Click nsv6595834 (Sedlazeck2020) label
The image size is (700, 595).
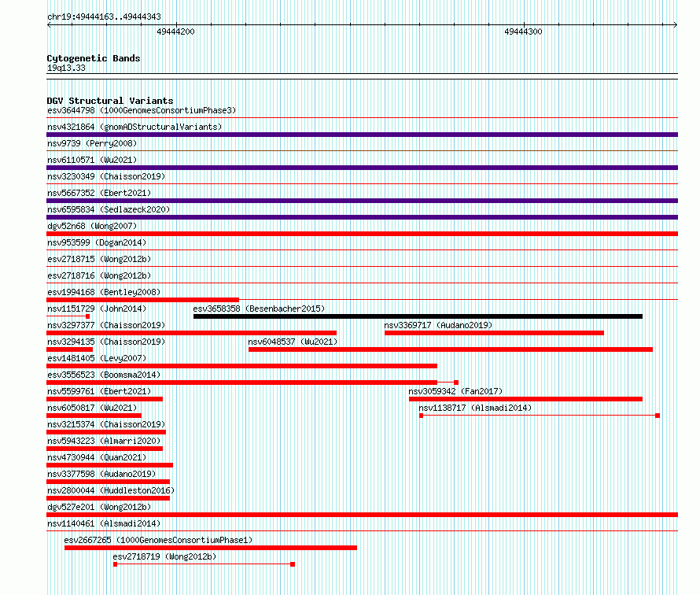pyautogui.click(x=109, y=209)
